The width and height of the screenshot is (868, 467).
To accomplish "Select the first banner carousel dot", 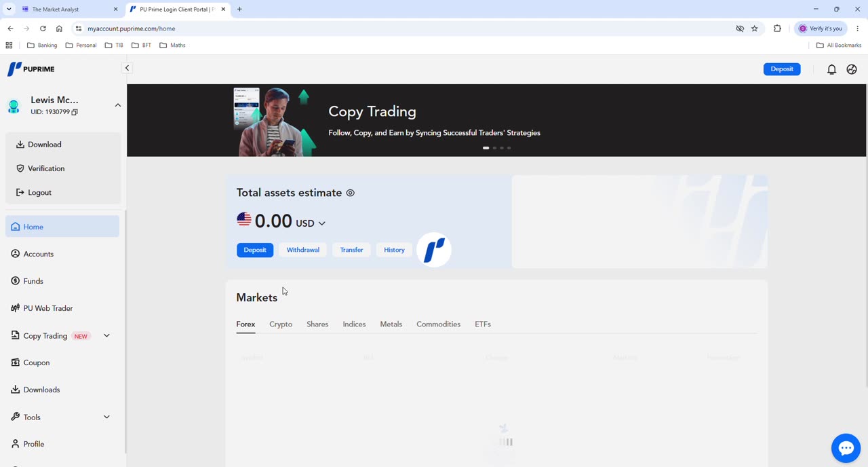I will [x=486, y=147].
